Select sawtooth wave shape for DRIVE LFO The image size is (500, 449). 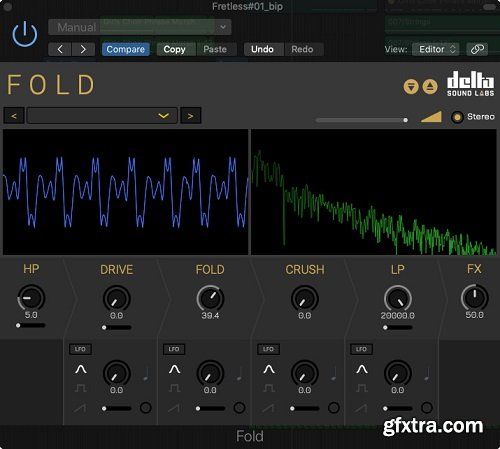click(x=80, y=408)
